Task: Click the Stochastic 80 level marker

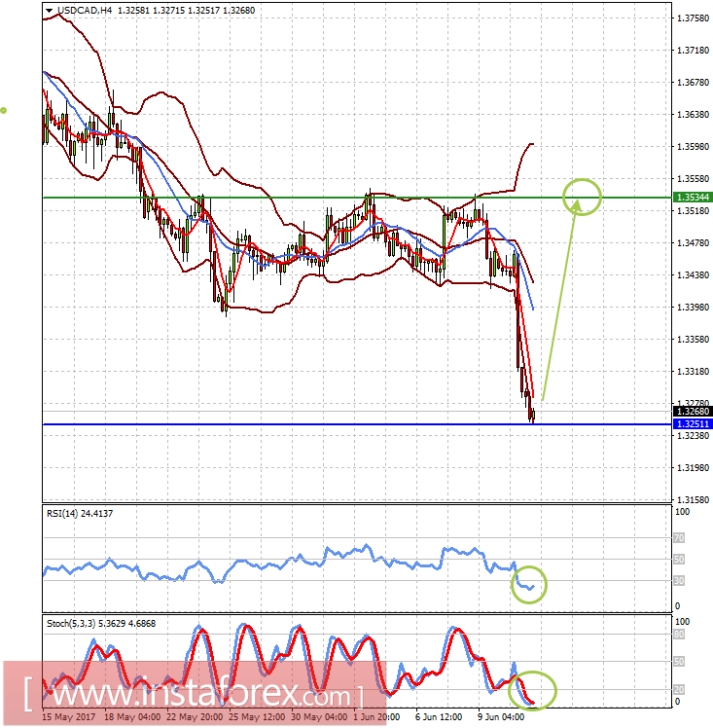Action: [679, 635]
